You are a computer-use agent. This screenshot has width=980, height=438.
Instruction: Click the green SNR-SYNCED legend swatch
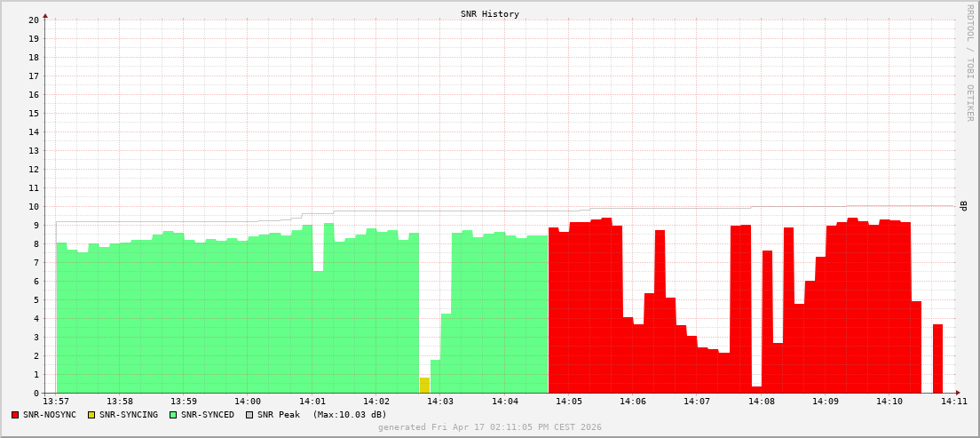coord(173,415)
